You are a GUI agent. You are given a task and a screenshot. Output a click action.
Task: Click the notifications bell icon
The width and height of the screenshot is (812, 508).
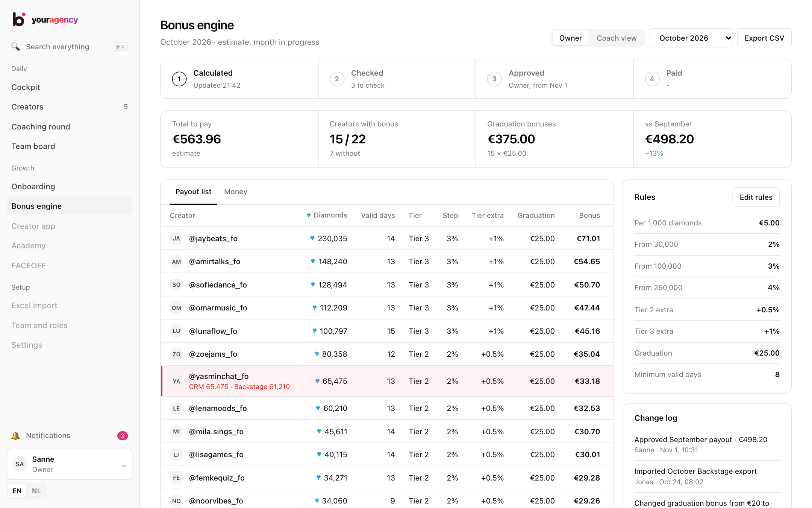15,436
